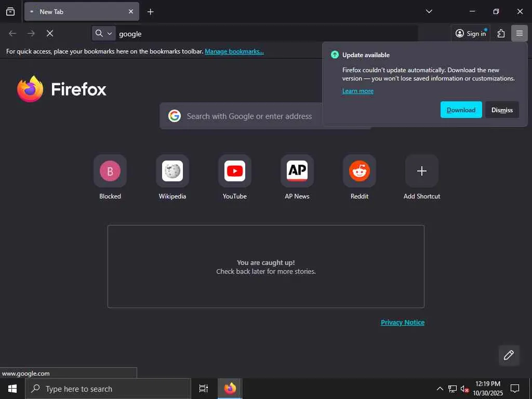532x399 pixels.
Task: Click the Firefox logo on new tab page
Action: click(x=61, y=89)
